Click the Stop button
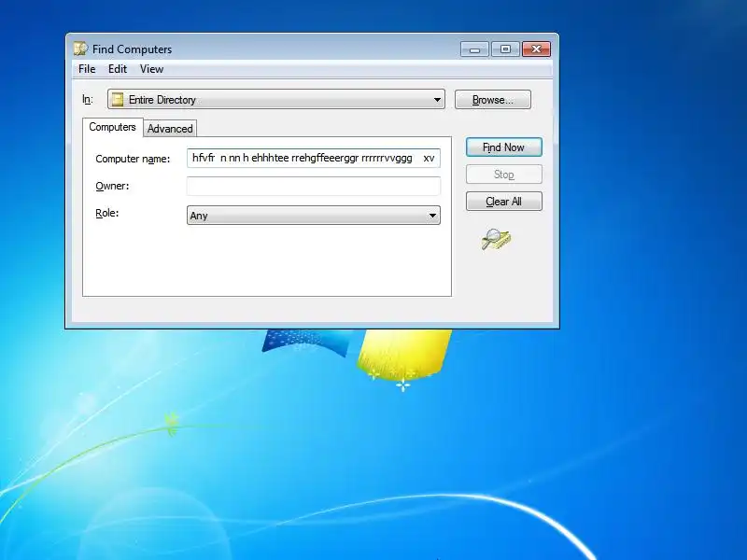Viewport: 747px width, 560px height. (x=503, y=175)
